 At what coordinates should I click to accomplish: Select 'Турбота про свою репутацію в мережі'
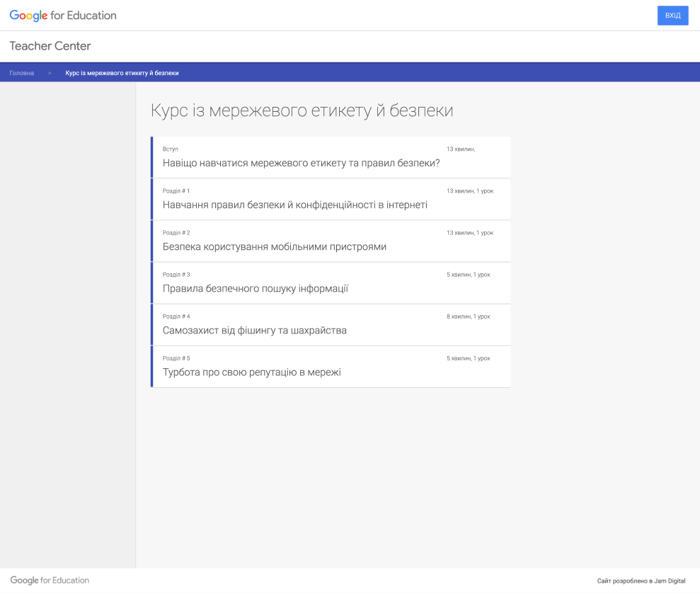(251, 372)
